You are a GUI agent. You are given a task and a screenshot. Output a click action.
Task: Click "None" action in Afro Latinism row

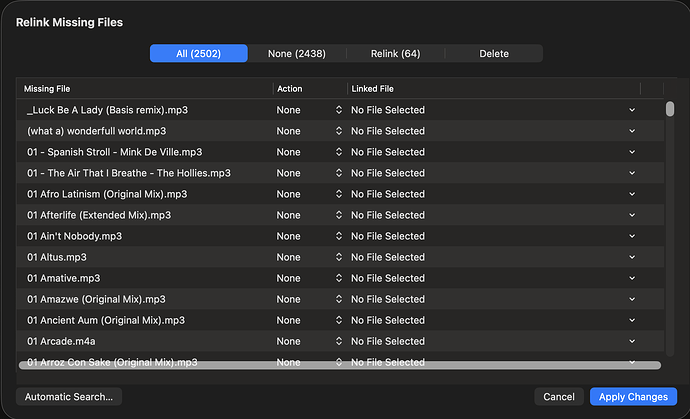point(288,194)
